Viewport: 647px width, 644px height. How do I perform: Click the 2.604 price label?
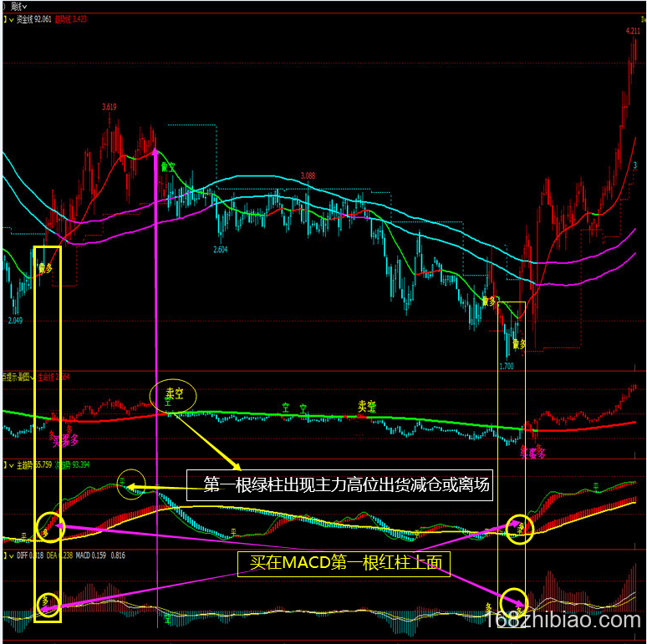[x=221, y=250]
